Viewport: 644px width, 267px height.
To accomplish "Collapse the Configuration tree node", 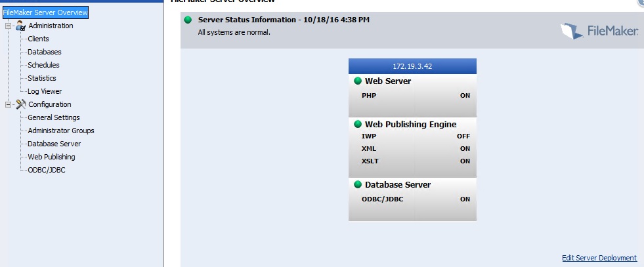I will point(8,104).
